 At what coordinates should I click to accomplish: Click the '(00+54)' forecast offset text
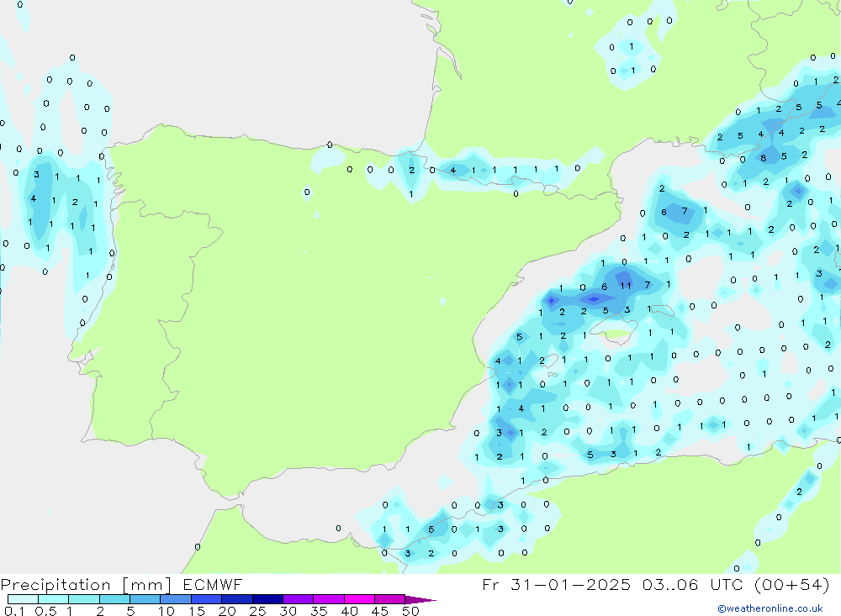click(x=791, y=585)
